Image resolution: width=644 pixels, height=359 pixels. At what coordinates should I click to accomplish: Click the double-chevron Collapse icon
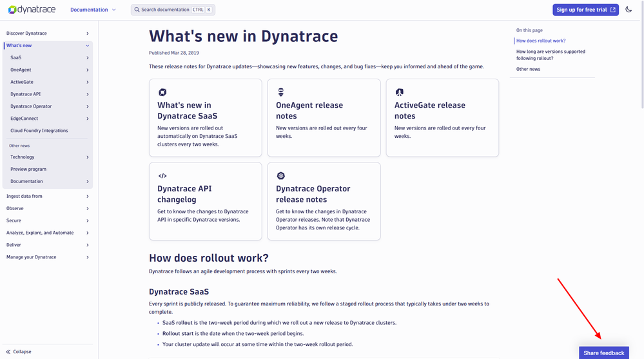click(x=8, y=352)
